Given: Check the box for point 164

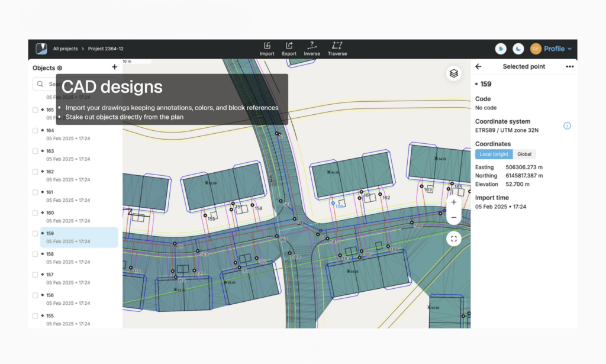Looking at the screenshot, I should tap(36, 131).
